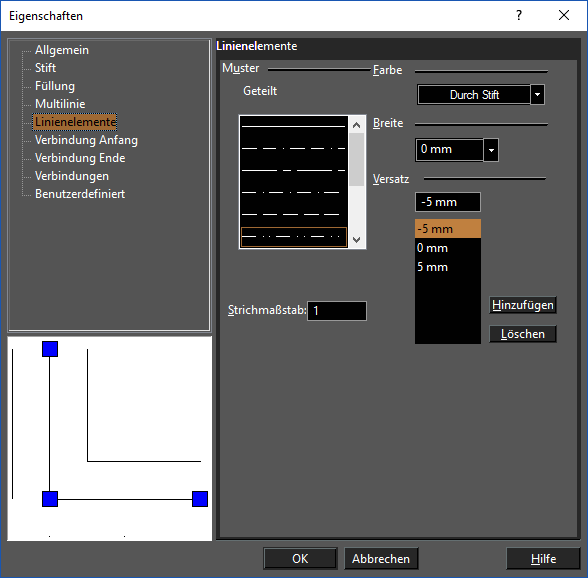Open the Breite width dropdown arrow
This screenshot has height=578, width=588.
(x=491, y=150)
